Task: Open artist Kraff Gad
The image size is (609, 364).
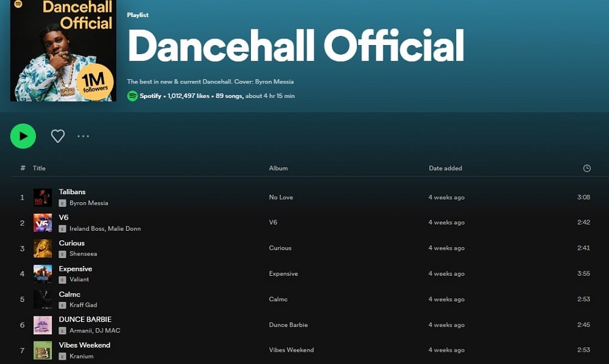Action: (x=83, y=305)
